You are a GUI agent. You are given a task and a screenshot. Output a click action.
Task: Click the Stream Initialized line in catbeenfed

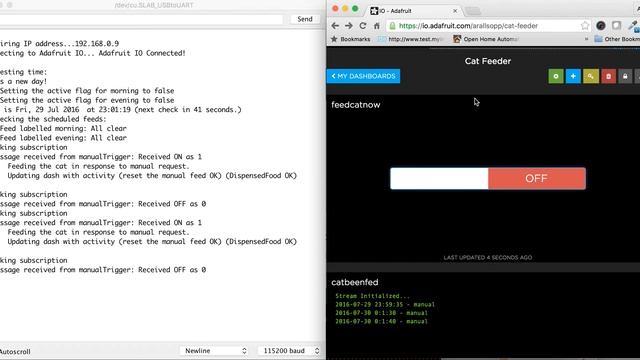click(372, 296)
